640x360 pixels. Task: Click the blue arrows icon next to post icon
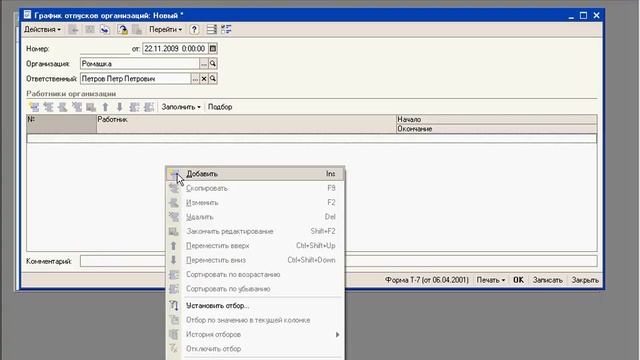pos(105,29)
